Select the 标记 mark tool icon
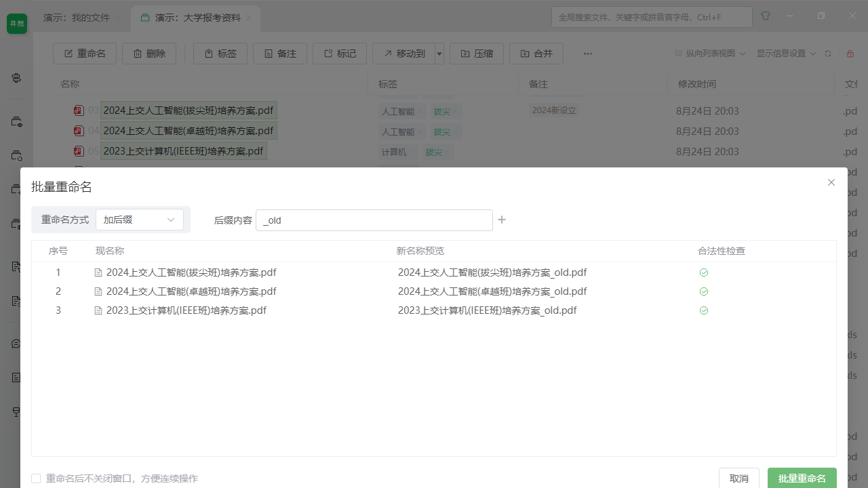868x488 pixels. point(339,54)
